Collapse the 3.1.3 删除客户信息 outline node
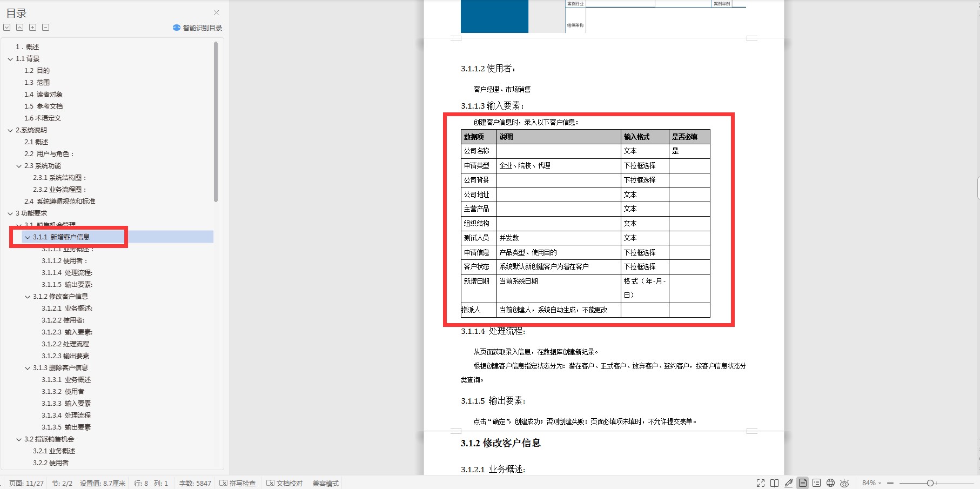Screen dimensions: 980x489 tap(28, 368)
